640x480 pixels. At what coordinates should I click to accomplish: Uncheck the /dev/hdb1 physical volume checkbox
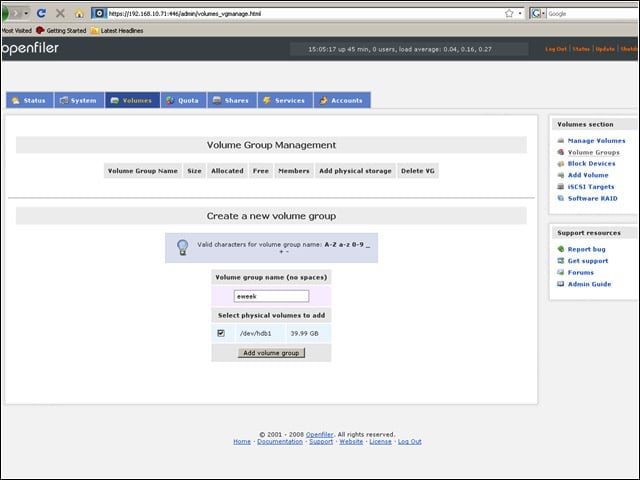tap(221, 333)
